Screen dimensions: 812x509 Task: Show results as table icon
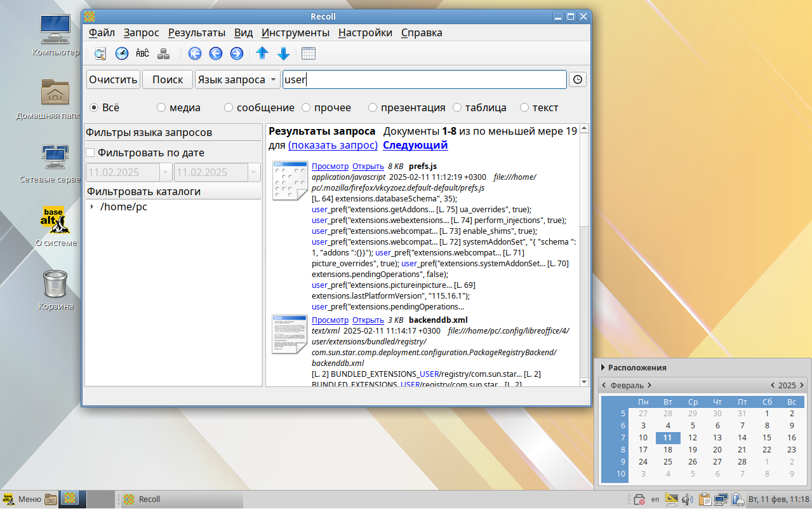tap(309, 53)
